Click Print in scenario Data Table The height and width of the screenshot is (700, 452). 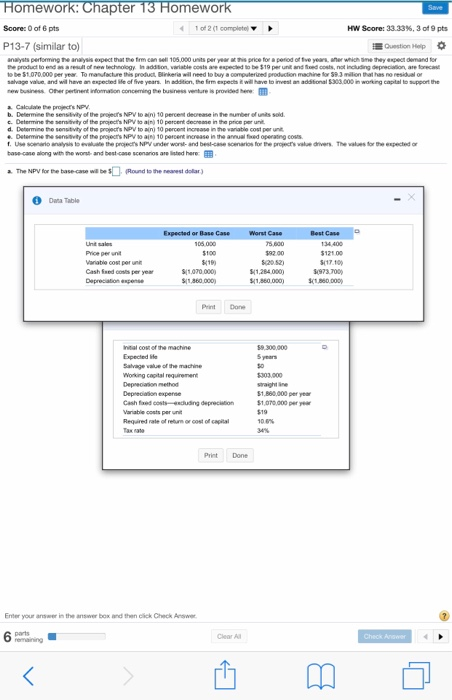coord(209,307)
